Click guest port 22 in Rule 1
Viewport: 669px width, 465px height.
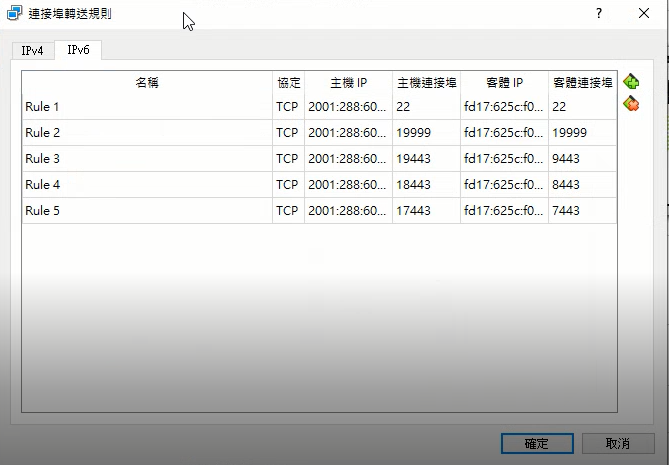coord(583,107)
